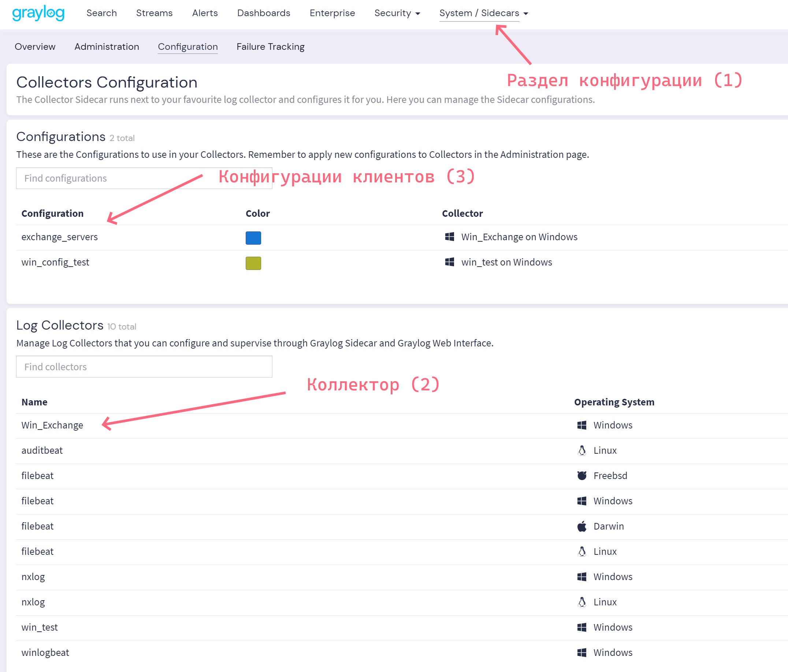Focus the Find collectors search field

[x=144, y=367]
